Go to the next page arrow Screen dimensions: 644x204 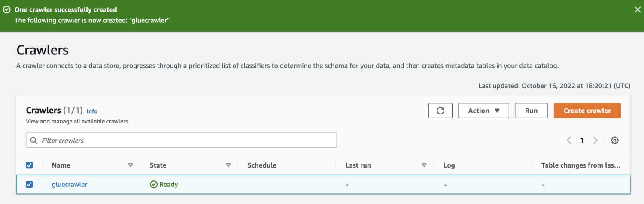click(x=595, y=140)
